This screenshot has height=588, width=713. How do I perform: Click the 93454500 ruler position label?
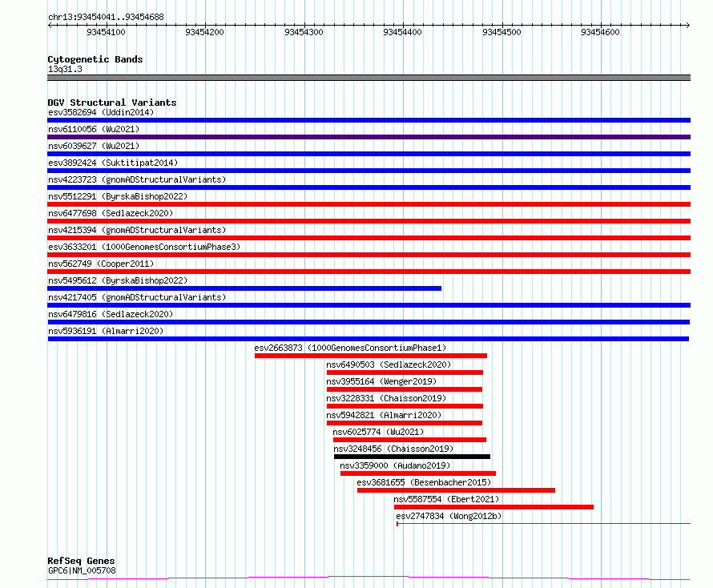tap(502, 32)
